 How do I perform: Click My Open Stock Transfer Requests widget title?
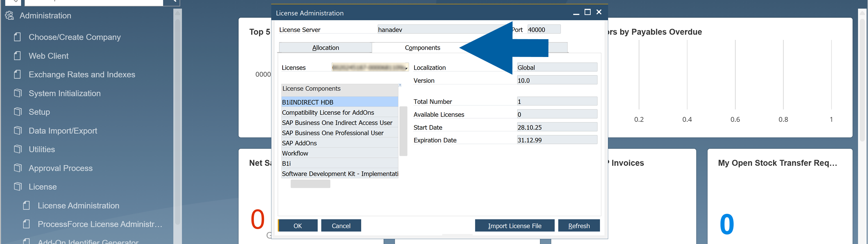point(778,163)
